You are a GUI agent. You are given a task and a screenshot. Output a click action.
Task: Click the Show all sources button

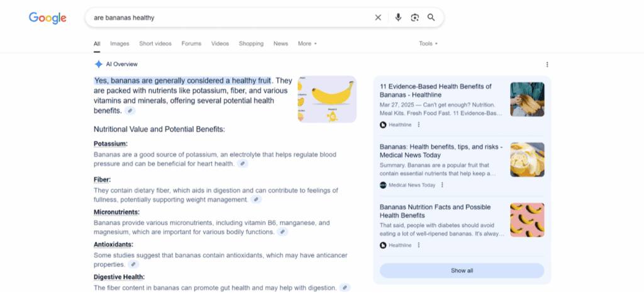[462, 271]
